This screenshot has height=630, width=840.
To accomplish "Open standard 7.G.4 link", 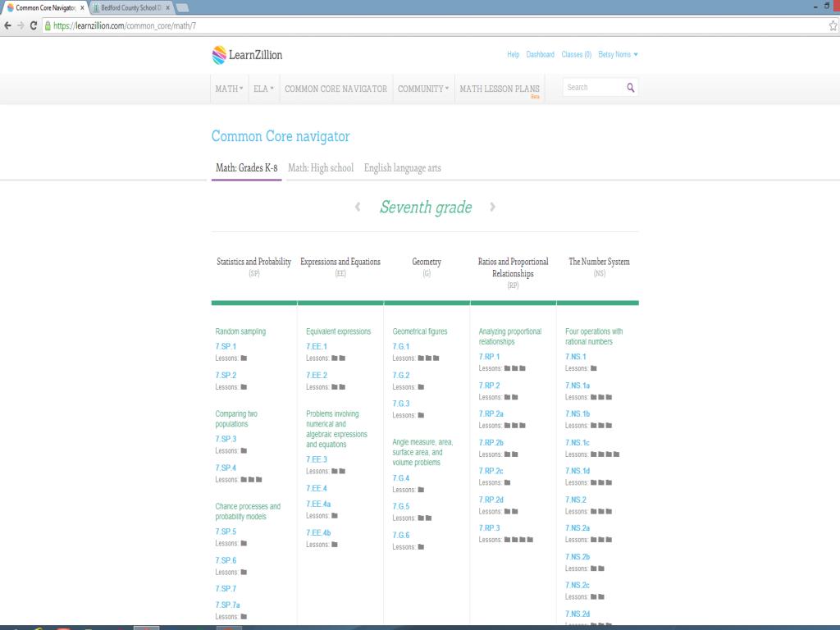I will [x=400, y=478].
